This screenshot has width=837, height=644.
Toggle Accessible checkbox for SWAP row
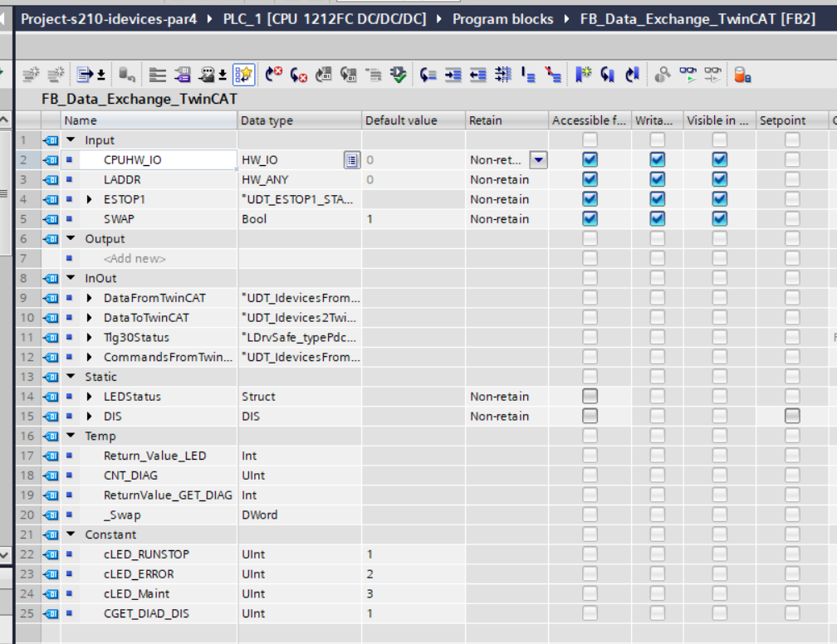(590, 219)
